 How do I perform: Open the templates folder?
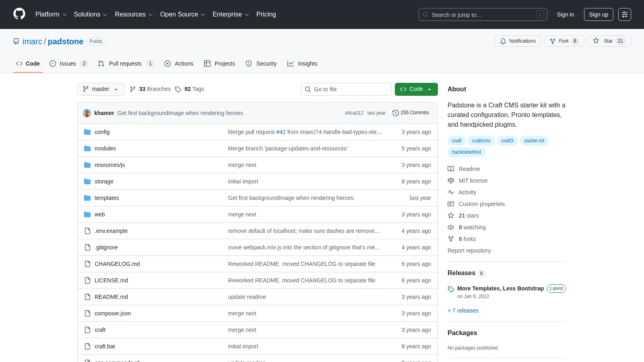coord(107,198)
